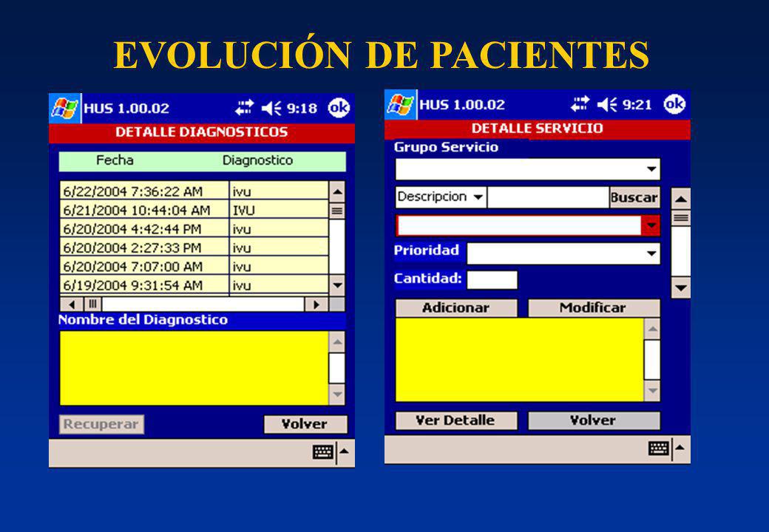The image size is (769, 532).
Task: Select the Diagnostico column header
Action: 257,160
